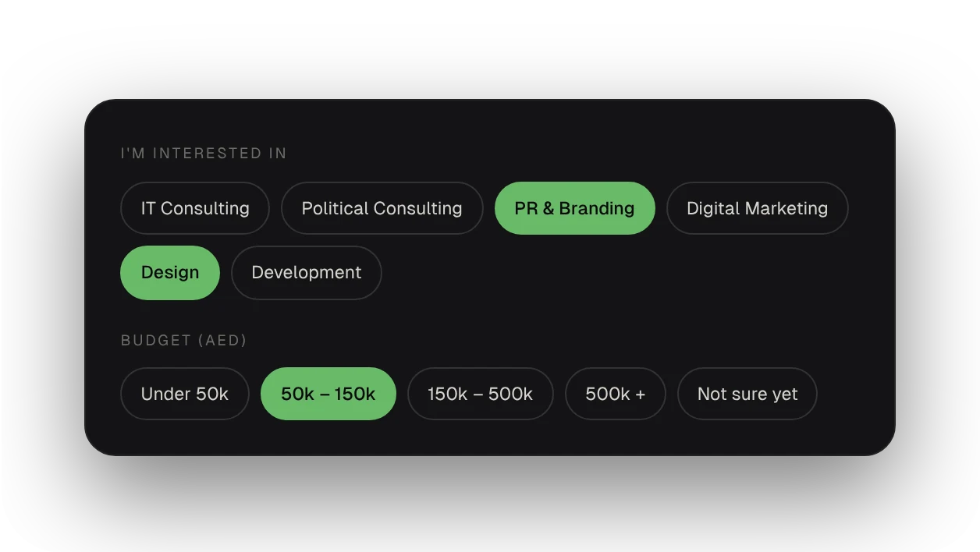
Task: Enable the Development interest chip
Action: point(307,273)
